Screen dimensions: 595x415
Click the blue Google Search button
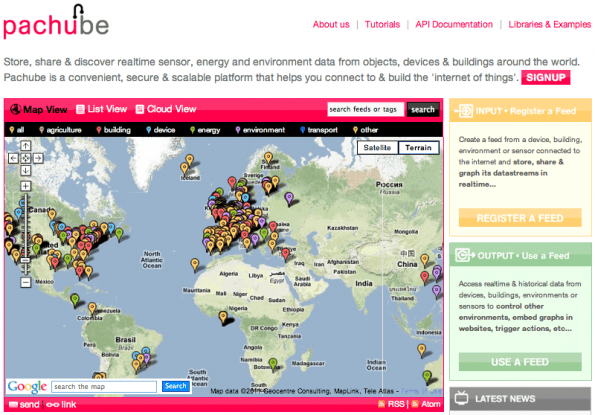click(175, 386)
